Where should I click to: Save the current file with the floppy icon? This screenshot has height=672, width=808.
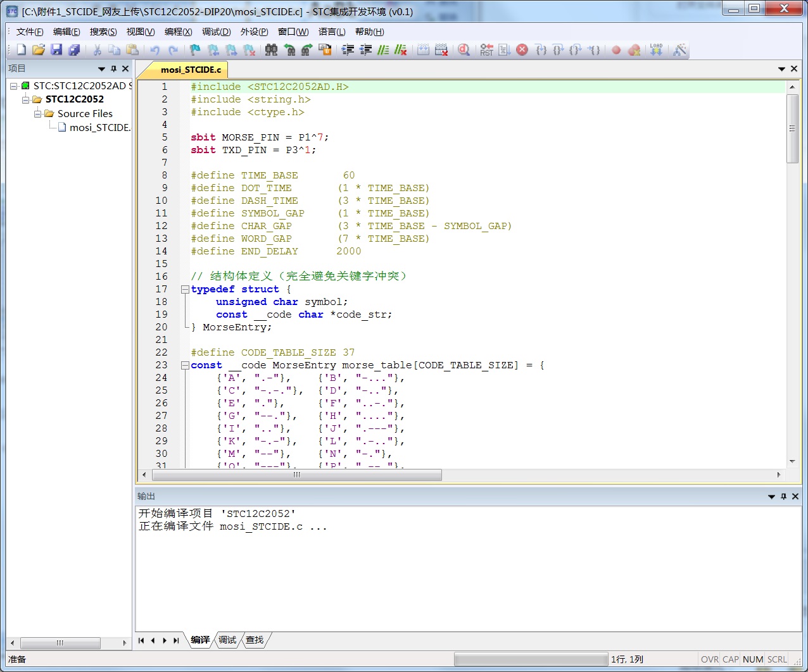coord(56,50)
